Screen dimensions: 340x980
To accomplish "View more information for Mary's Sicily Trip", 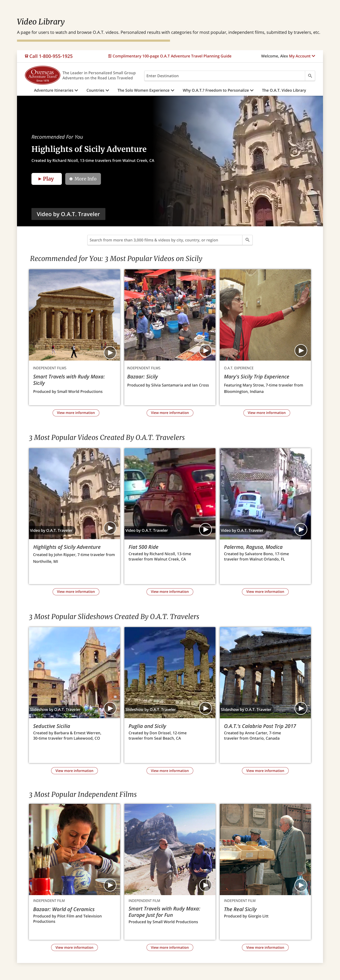I will [267, 413].
